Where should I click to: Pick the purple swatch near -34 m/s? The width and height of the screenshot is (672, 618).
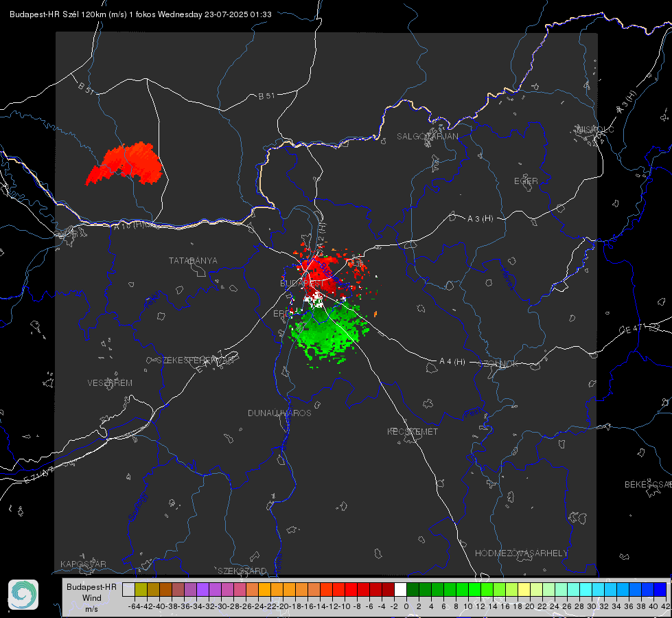[x=202, y=589]
